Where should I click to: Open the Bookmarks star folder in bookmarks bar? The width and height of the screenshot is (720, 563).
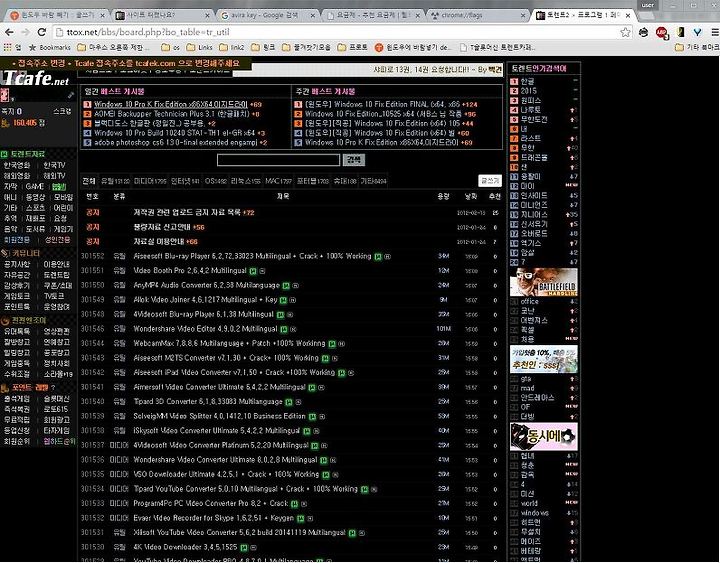50,47
